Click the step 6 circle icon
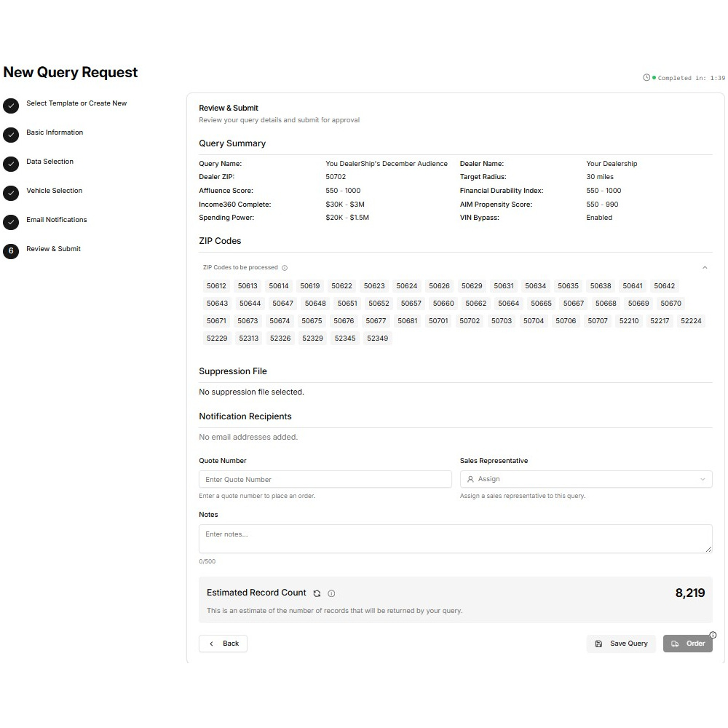The image size is (728, 728). pyautogui.click(x=11, y=251)
